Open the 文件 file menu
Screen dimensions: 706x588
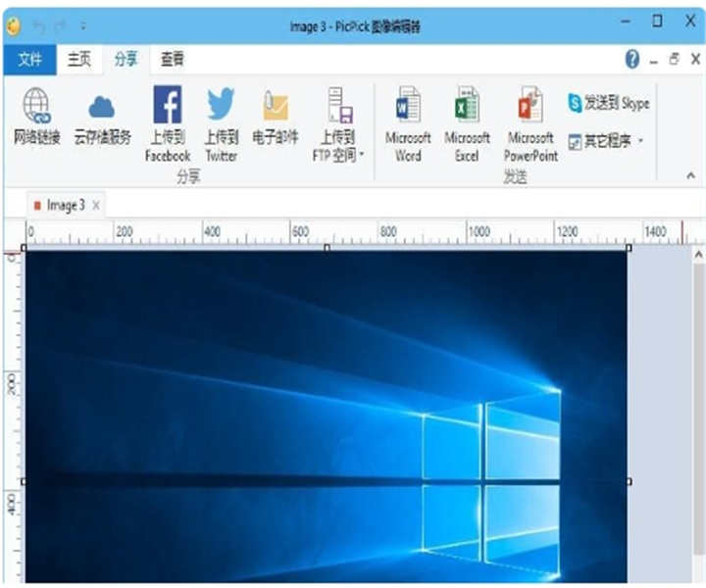point(29,60)
